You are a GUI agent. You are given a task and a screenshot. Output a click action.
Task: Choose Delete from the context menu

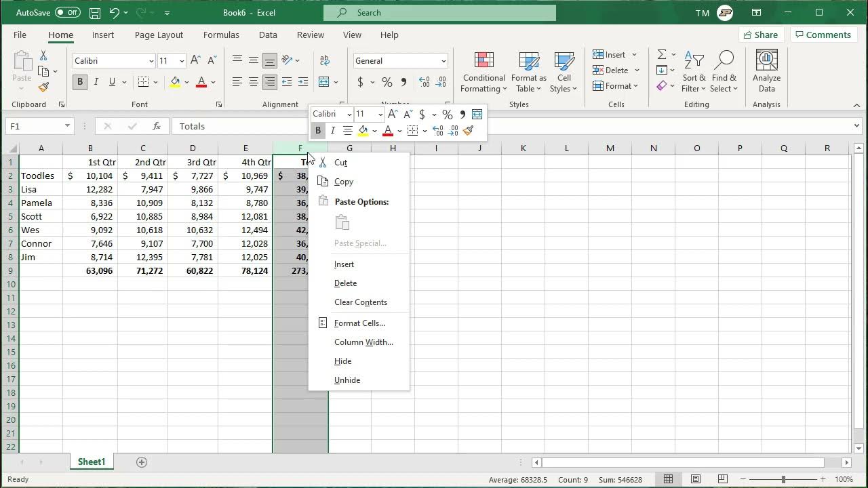359,283
